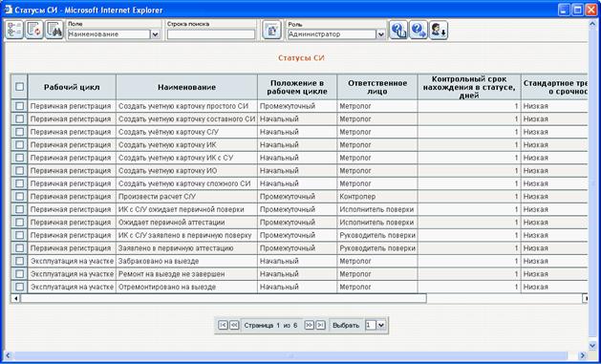
Task: Open the Выбрать page number dropdown
Action: tap(375, 325)
